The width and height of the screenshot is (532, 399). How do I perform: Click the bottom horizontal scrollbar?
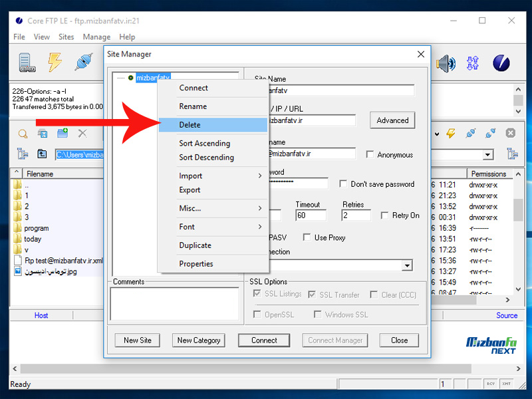[267, 368]
